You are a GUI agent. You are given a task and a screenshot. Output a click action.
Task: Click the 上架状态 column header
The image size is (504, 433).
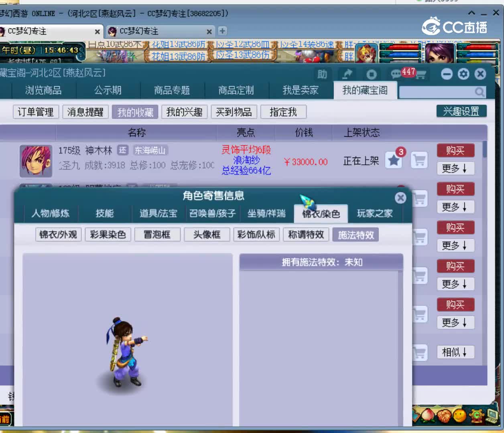tap(362, 133)
